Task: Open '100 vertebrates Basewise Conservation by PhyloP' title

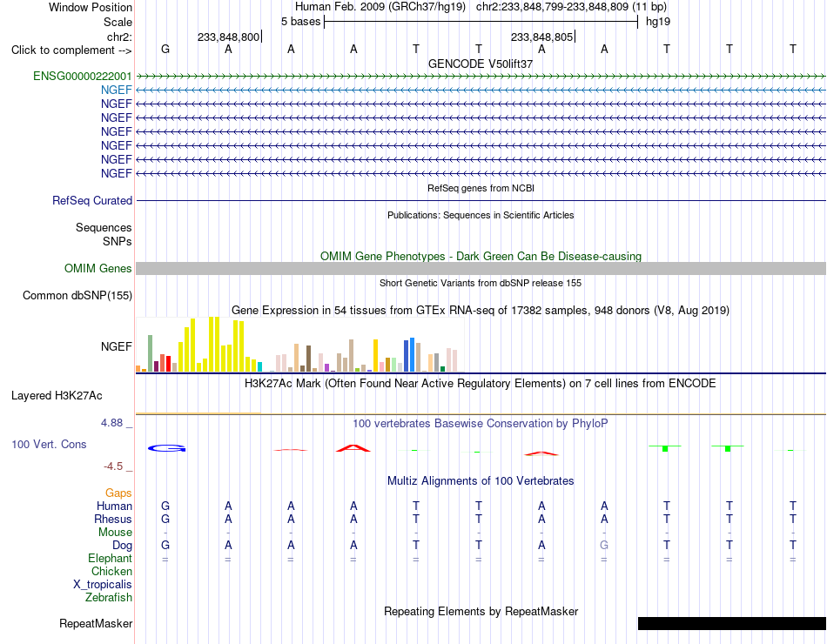Action: (481, 424)
